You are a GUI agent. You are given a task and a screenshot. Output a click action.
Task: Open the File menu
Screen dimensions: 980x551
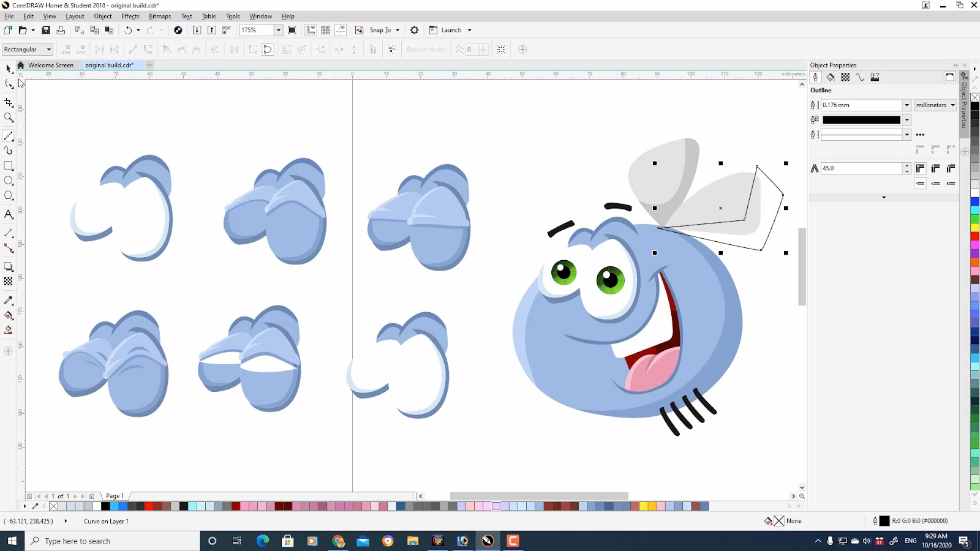coord(9,17)
